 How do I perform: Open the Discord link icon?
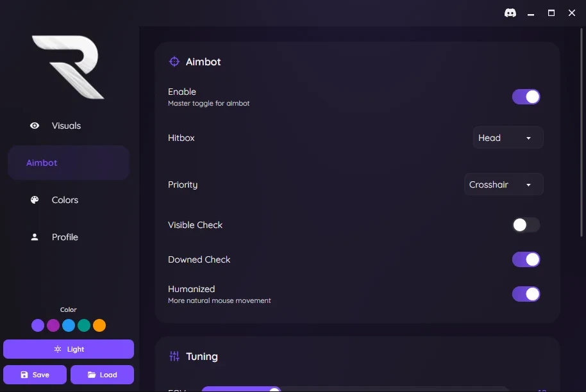pyautogui.click(x=510, y=13)
